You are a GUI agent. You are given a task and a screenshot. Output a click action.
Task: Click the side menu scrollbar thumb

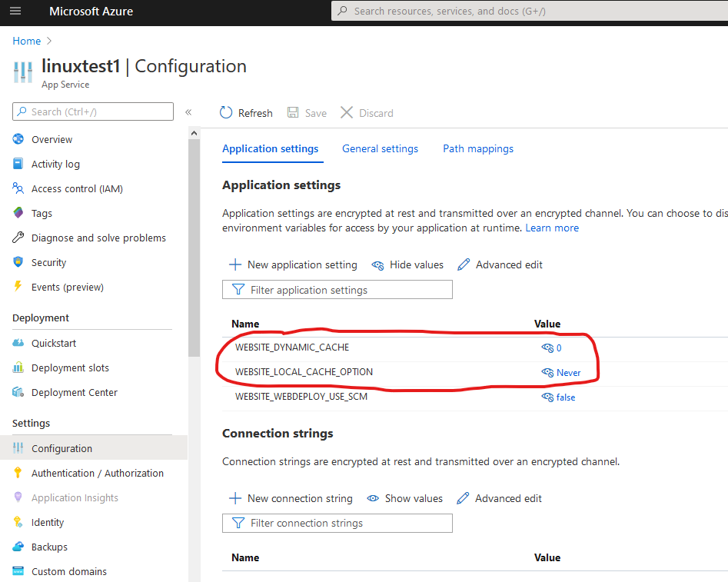194,248
